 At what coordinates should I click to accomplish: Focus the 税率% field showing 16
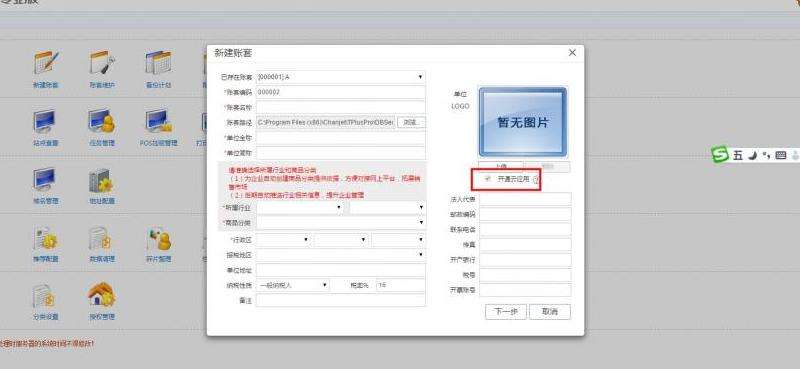pos(401,285)
